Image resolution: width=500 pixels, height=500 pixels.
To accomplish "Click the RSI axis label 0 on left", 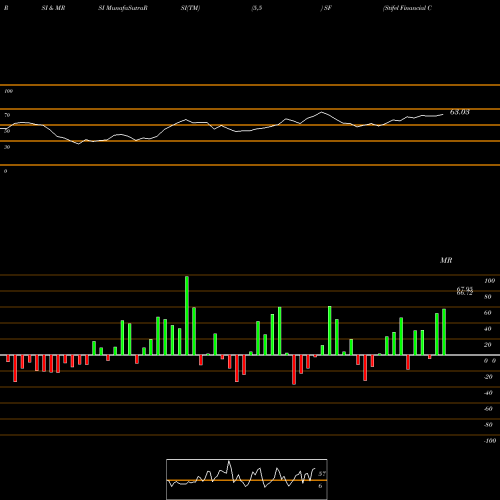I will pos(5,171).
